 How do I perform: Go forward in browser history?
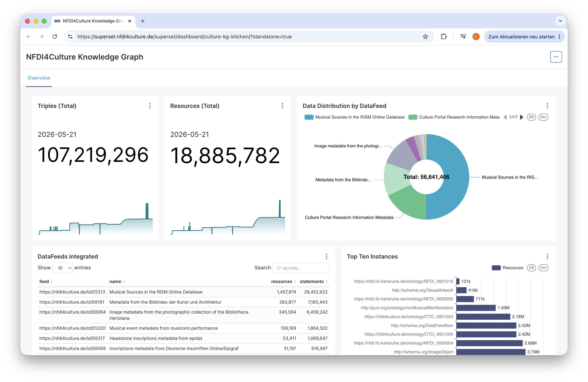point(41,37)
